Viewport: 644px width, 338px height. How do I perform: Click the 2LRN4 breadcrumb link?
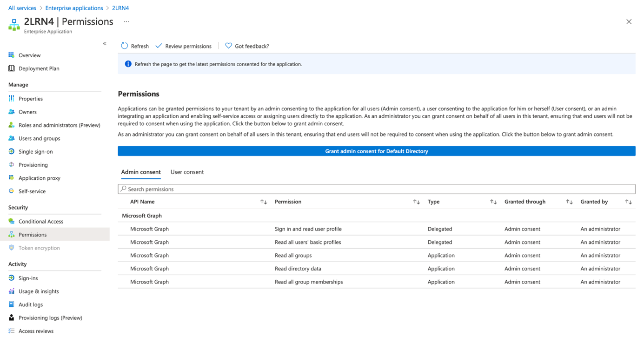pos(120,8)
